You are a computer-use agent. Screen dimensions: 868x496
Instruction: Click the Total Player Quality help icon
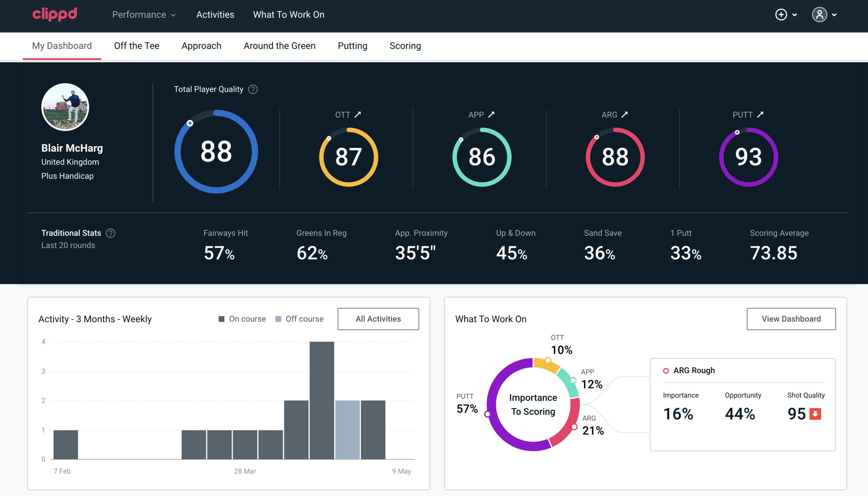pos(252,89)
